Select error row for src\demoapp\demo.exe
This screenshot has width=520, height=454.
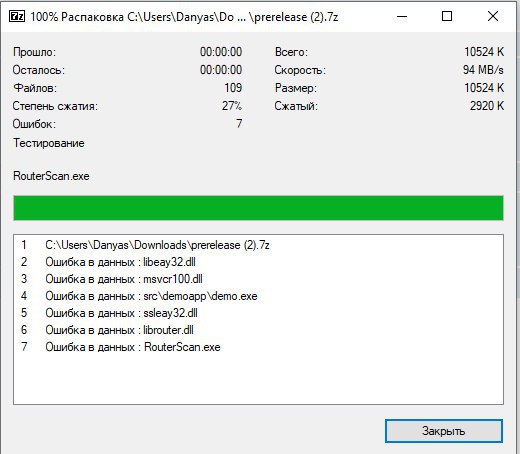(x=258, y=296)
